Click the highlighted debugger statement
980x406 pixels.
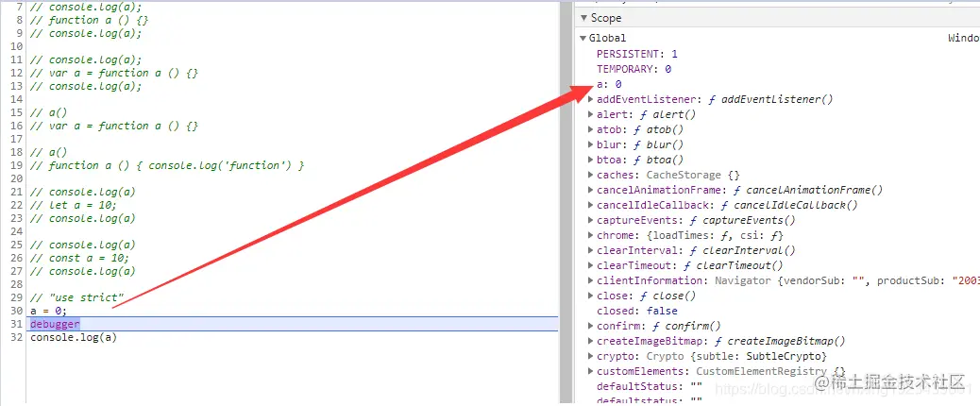point(55,324)
